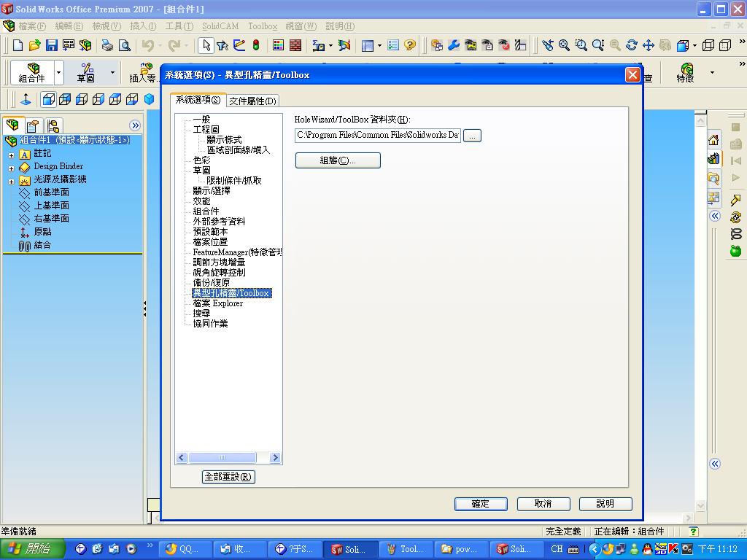Screen dimensions: 747x560
Task: Expand the feature tree panel chevron
Action: (135, 125)
